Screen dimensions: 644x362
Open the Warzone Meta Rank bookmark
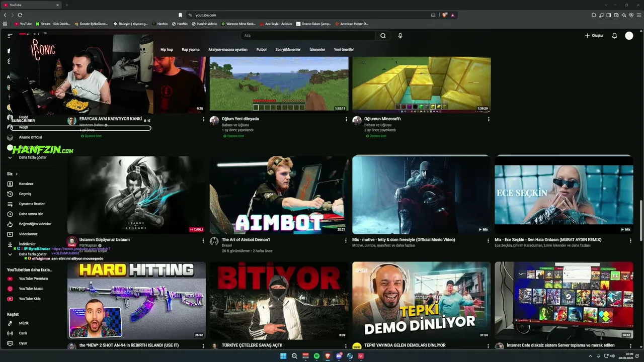click(238, 24)
